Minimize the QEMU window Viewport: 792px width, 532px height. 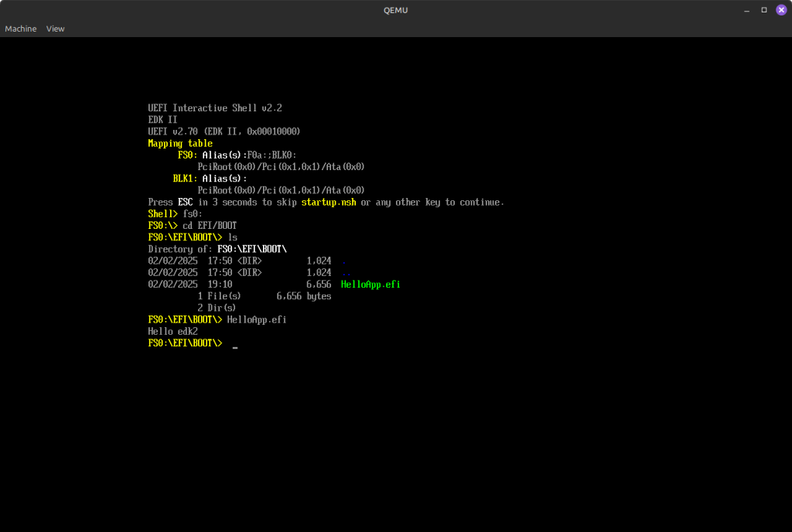click(x=746, y=9)
